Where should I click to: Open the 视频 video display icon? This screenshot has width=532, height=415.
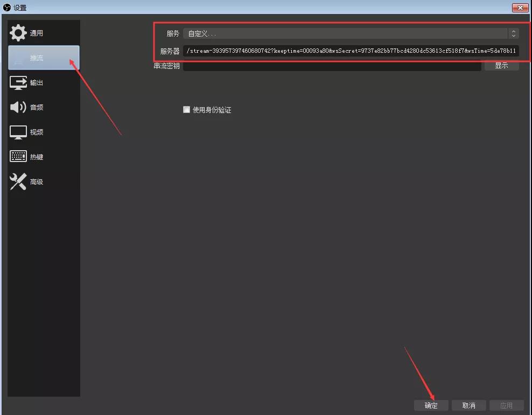click(18, 132)
